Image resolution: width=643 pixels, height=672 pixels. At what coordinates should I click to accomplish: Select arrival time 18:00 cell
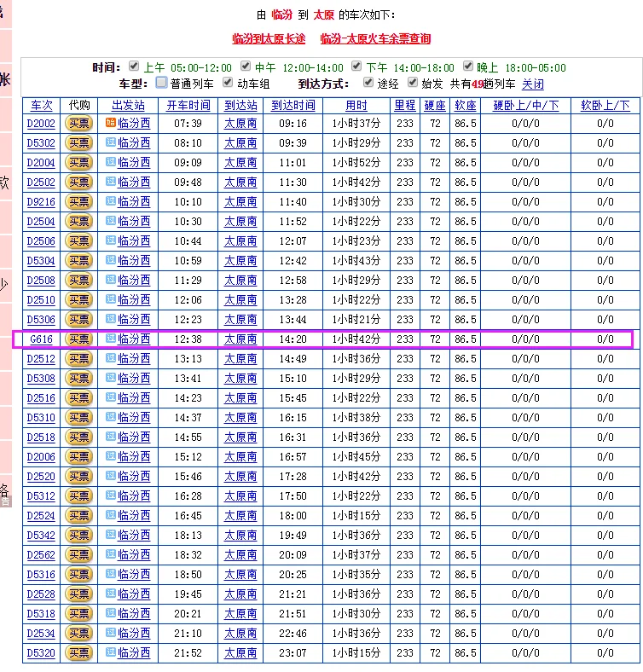coord(293,516)
